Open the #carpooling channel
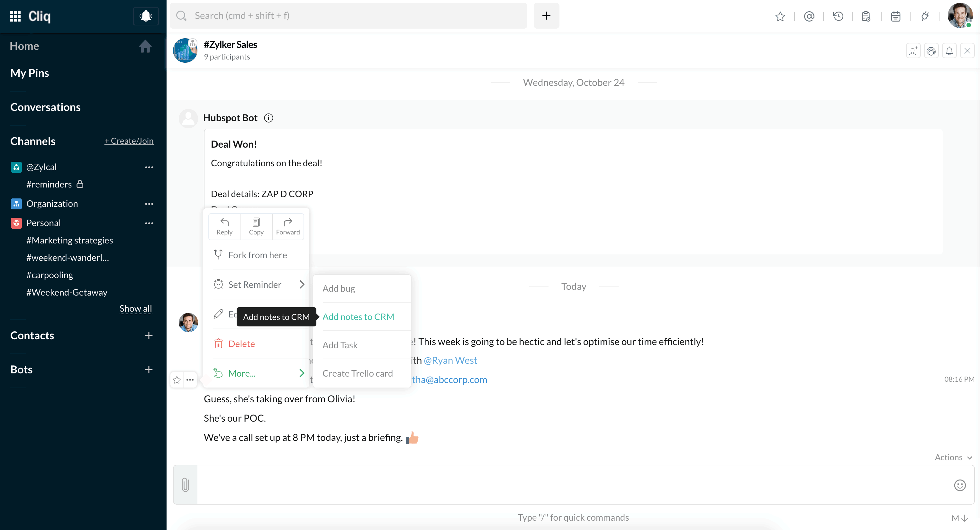Screen dimensions: 980x530 tap(50, 275)
